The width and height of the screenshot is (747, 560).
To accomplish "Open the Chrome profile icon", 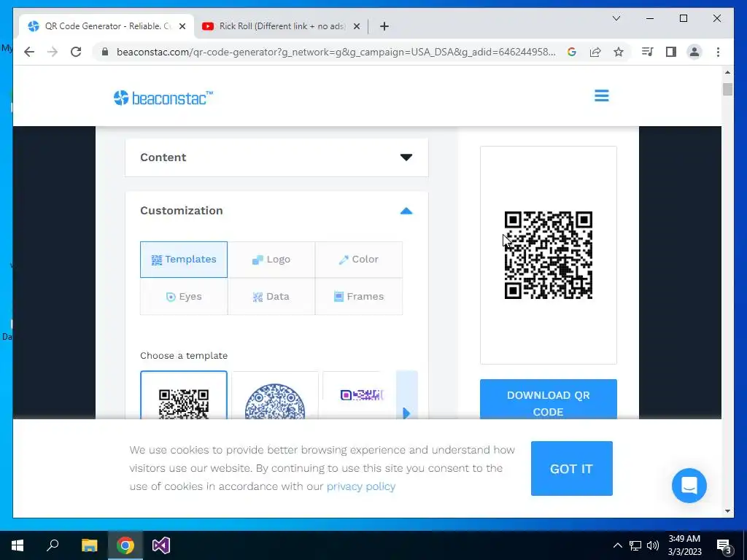I will click(x=694, y=52).
